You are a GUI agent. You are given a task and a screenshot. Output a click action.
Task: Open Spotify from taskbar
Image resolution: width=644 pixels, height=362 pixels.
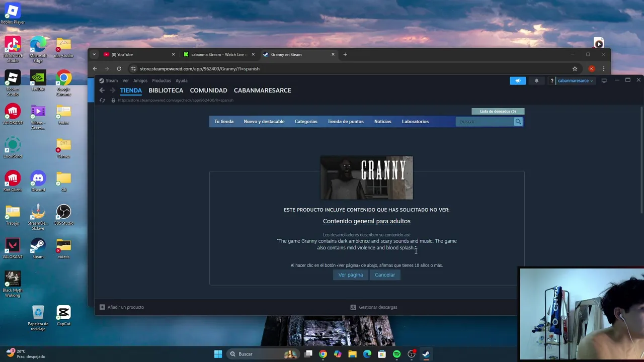pos(396,354)
